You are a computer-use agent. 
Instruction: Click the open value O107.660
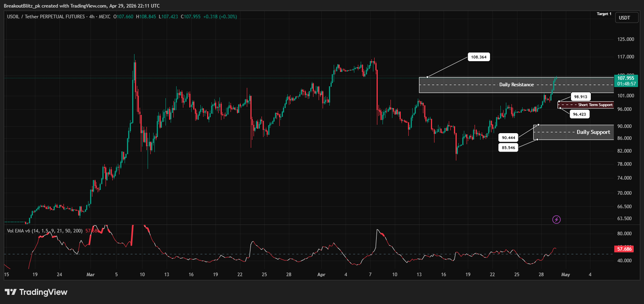click(x=123, y=17)
